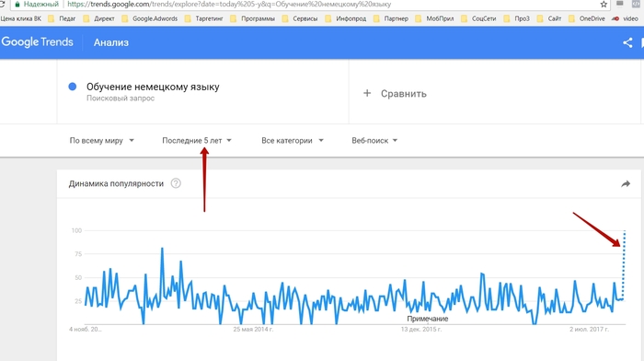
Task: Open the Цена клика ВК bookmark
Action: point(20,18)
